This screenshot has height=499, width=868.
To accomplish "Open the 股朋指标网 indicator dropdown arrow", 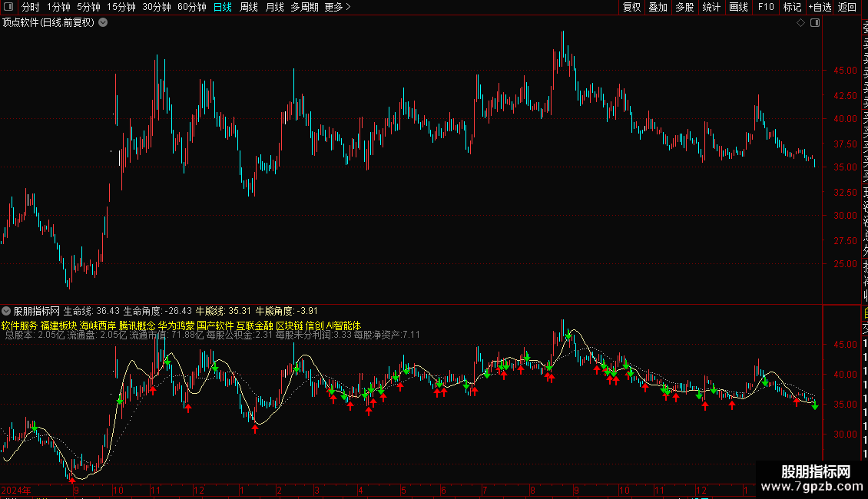I will (6, 311).
